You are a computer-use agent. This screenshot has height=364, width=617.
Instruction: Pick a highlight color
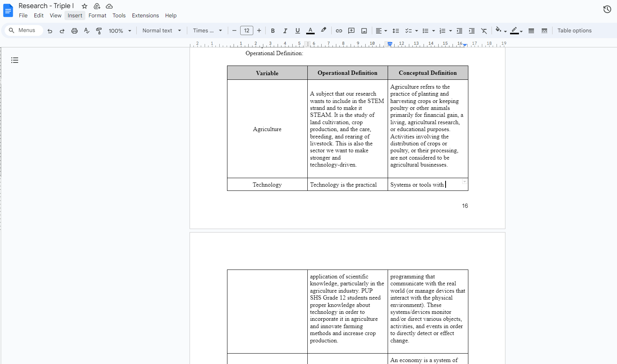click(324, 30)
